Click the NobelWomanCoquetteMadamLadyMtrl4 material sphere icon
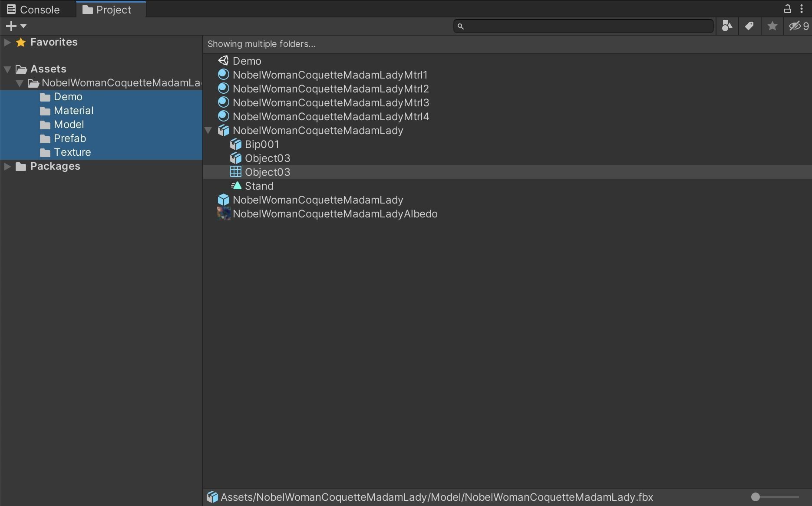Screen dimensions: 812x506 pyautogui.click(x=223, y=116)
